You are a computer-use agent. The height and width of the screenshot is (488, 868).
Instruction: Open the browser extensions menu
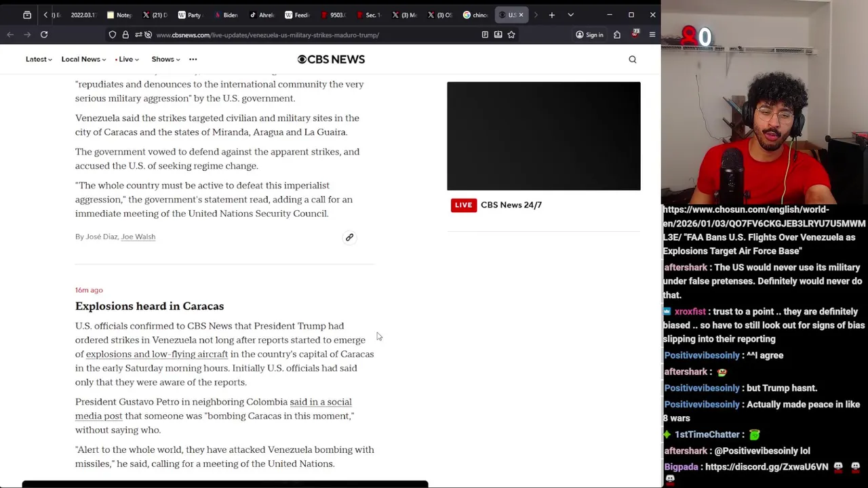pyautogui.click(x=617, y=35)
